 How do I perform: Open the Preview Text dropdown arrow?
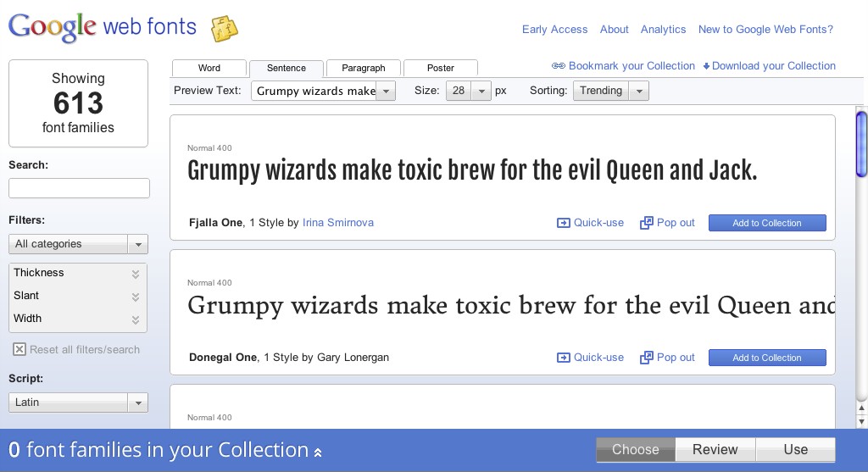pyautogui.click(x=386, y=91)
